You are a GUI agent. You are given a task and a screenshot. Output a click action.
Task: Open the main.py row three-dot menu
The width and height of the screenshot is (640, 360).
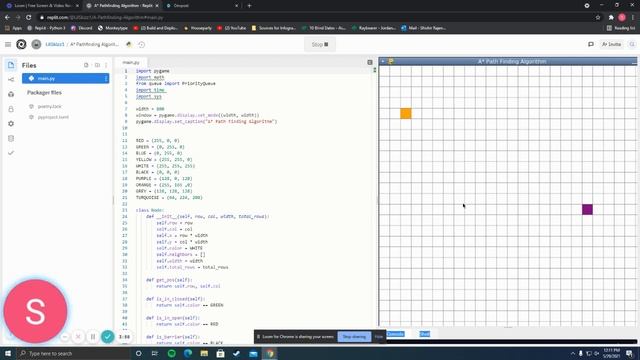106,78
